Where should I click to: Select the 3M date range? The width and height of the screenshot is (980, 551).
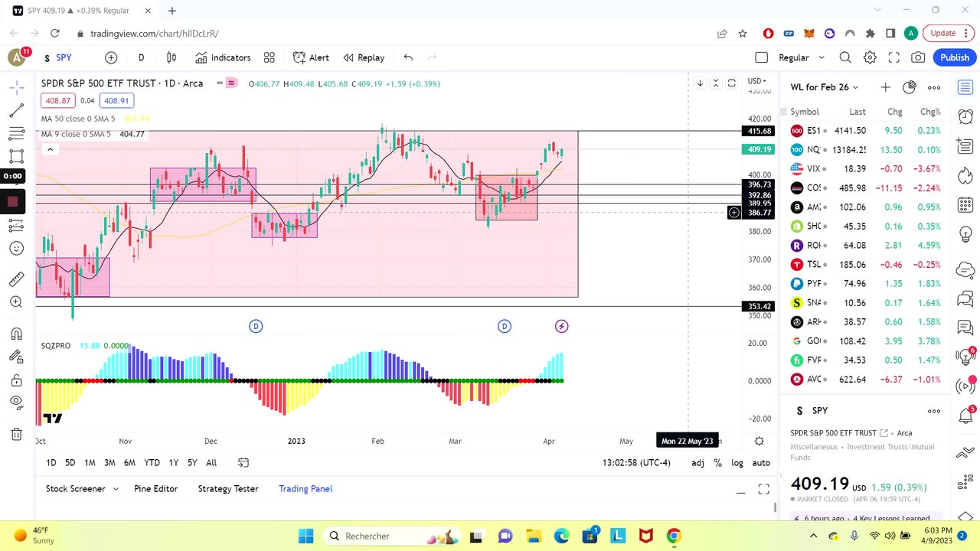tap(109, 462)
